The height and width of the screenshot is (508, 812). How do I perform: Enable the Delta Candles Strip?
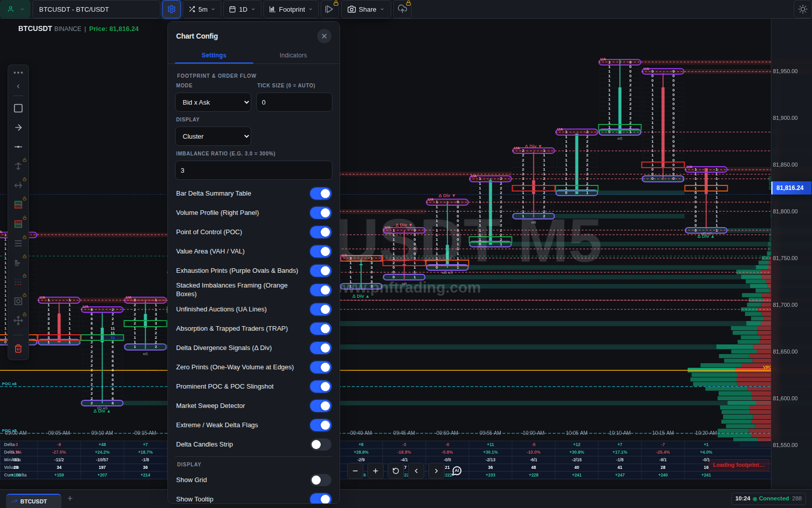[x=321, y=444]
